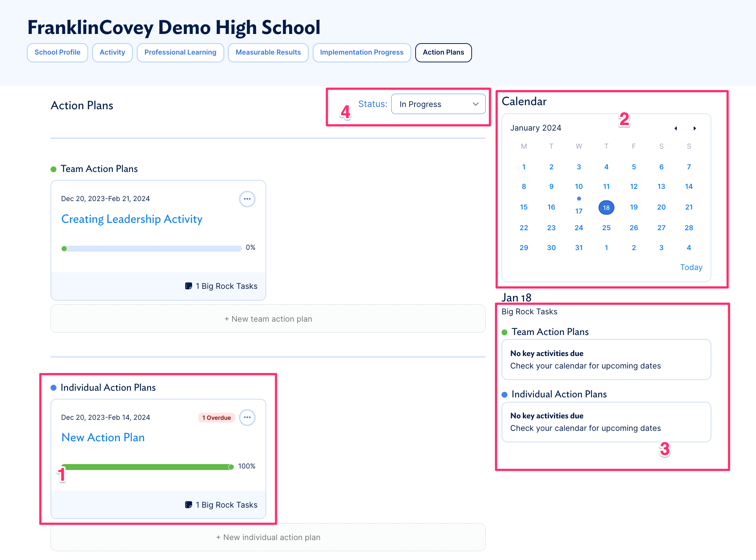Open the Status filter dropdown

(438, 104)
